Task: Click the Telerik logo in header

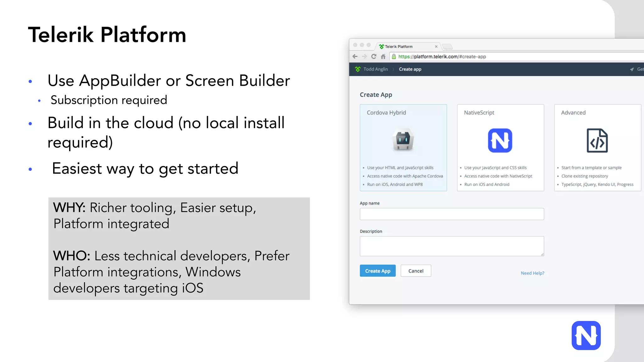Action: tap(358, 69)
